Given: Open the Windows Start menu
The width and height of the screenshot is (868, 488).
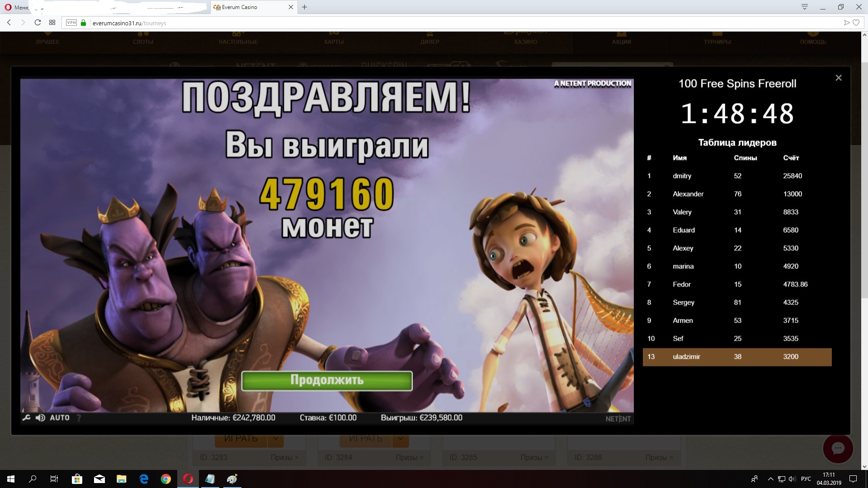Looking at the screenshot, I should pos(11,479).
